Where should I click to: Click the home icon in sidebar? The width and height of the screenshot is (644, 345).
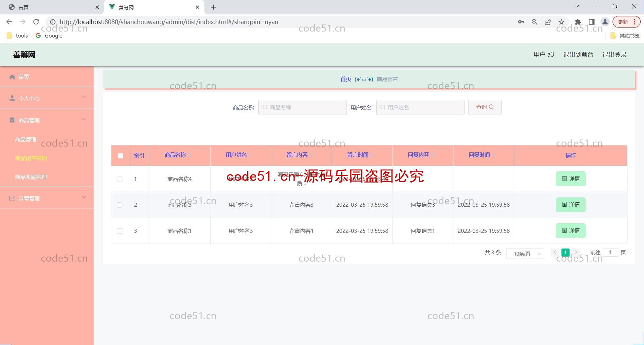(x=12, y=77)
